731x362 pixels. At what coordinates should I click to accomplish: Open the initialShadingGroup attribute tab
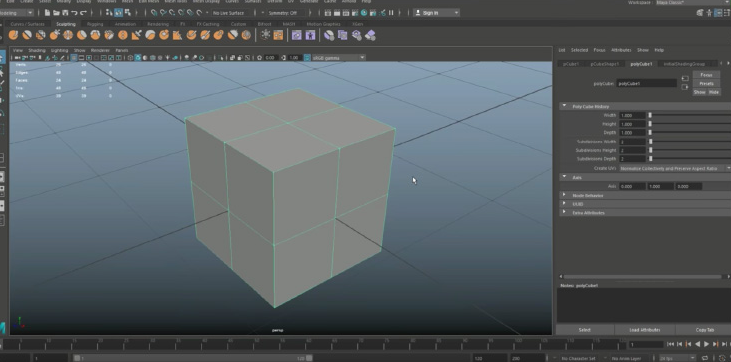click(x=684, y=64)
